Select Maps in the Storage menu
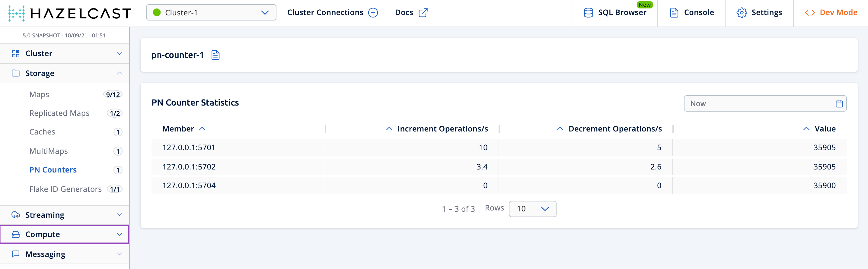This screenshot has height=269, width=868. click(x=39, y=94)
